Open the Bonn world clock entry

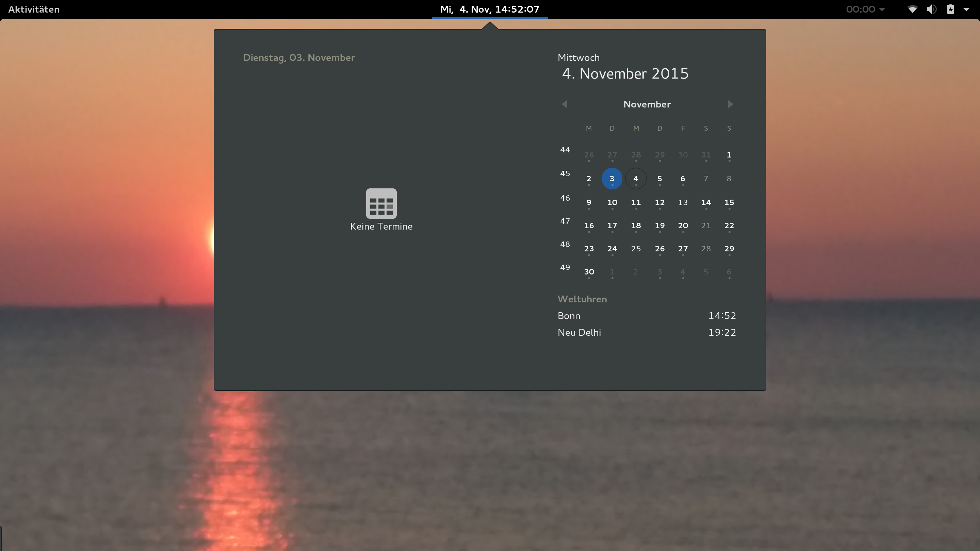(647, 316)
